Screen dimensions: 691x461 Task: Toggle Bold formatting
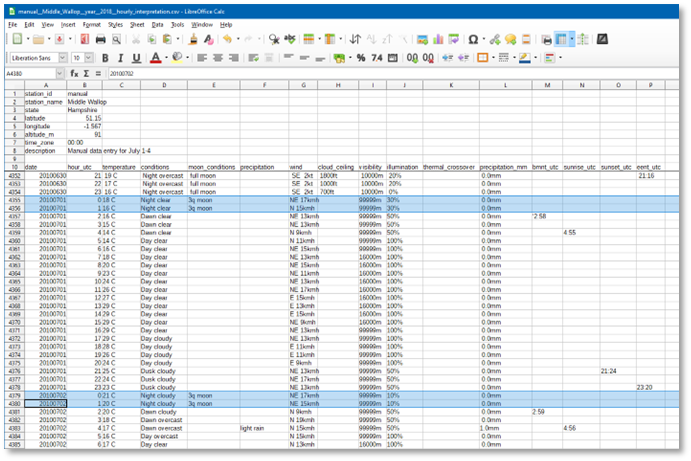pos(105,58)
